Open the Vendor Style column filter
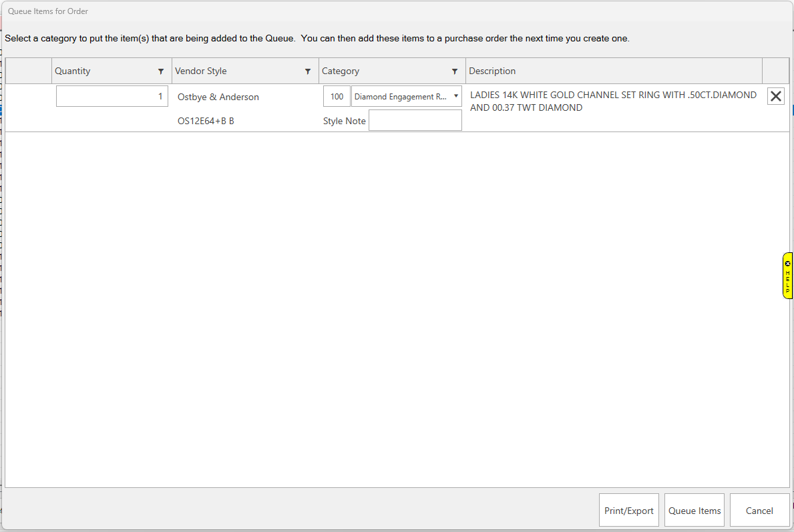Viewport: 794px width, 532px height. 308,71
